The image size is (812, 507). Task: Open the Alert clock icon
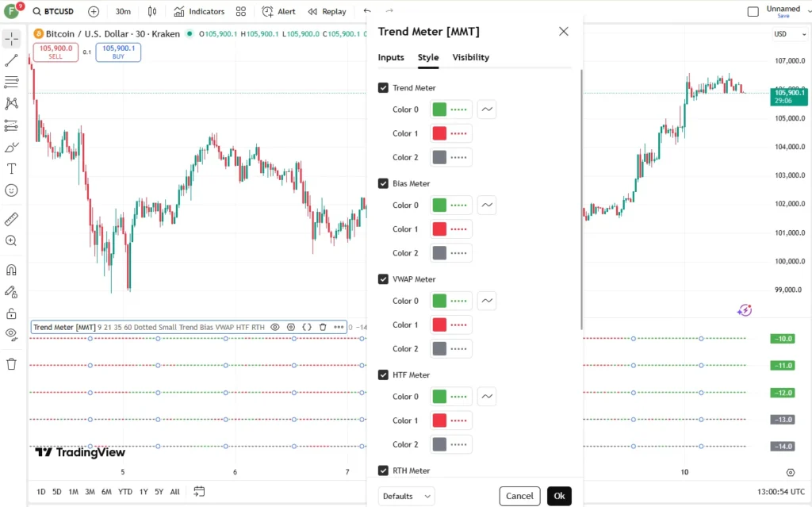pos(267,11)
